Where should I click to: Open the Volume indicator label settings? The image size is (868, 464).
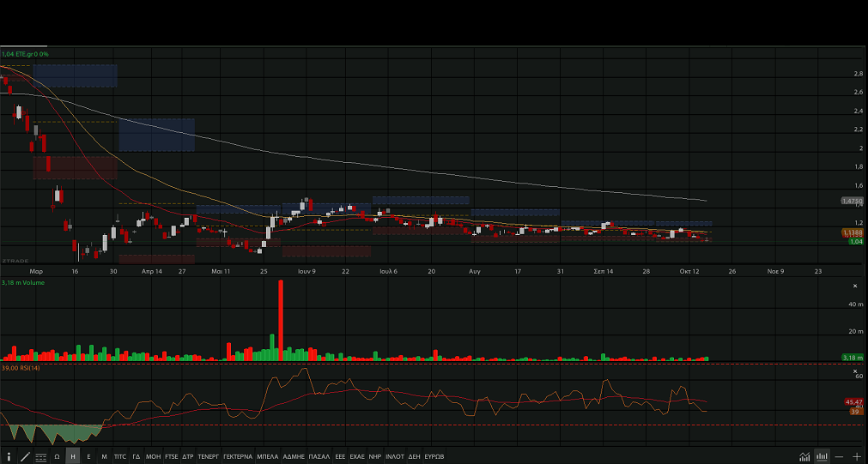point(23,282)
